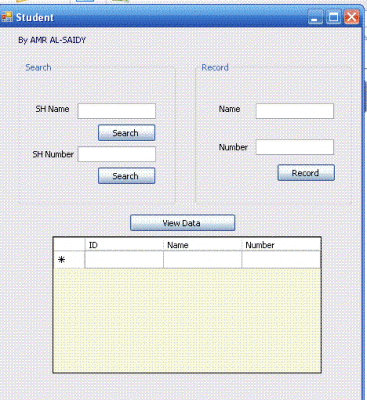Click the empty Number cell in new row
Viewport: 367px width, 400px height.
tap(281, 260)
